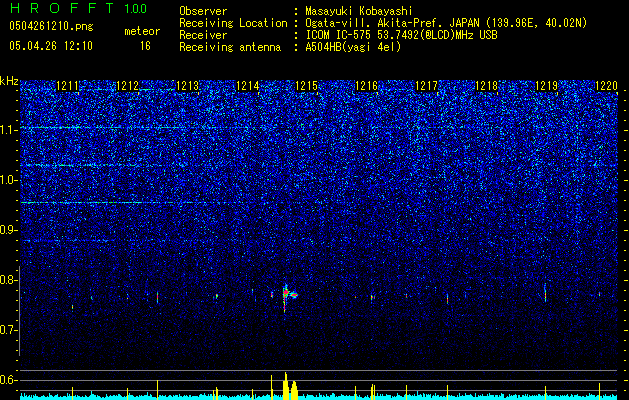Click the 1216 time marker
Viewport: 629px width, 400px height.
point(367,86)
